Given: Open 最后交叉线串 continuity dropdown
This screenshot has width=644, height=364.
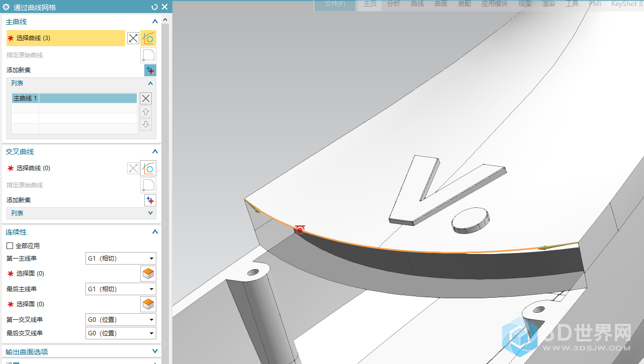Looking at the screenshot, I should (121, 333).
